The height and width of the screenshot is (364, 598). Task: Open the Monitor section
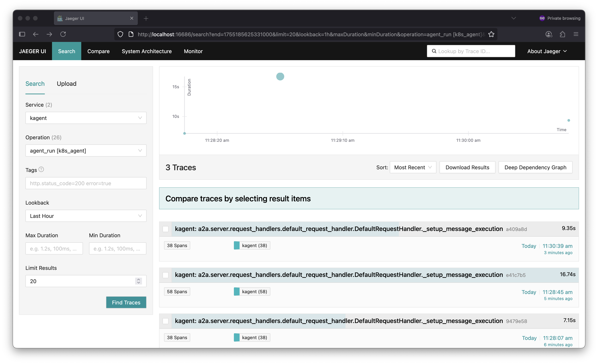(193, 51)
